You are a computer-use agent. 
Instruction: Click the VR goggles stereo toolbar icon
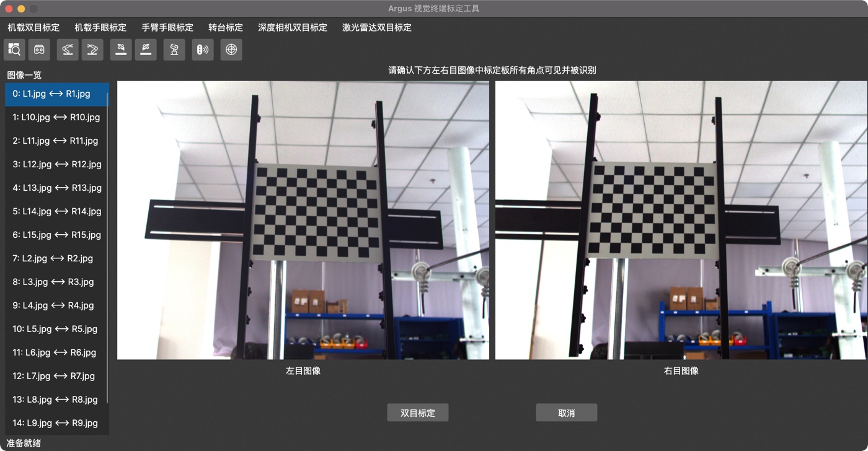pos(39,50)
